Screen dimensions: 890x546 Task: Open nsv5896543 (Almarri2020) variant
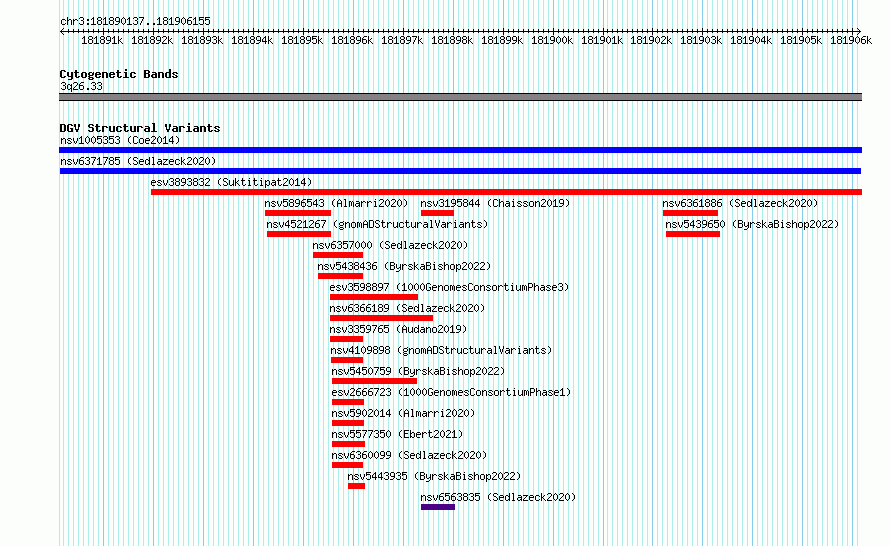(x=336, y=203)
